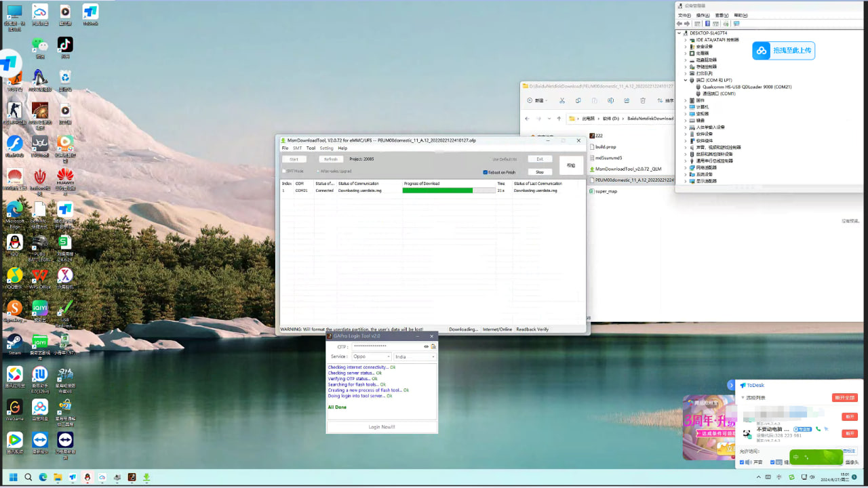
Task: Click the top red button in ToDesk panel
Action: [845, 398]
